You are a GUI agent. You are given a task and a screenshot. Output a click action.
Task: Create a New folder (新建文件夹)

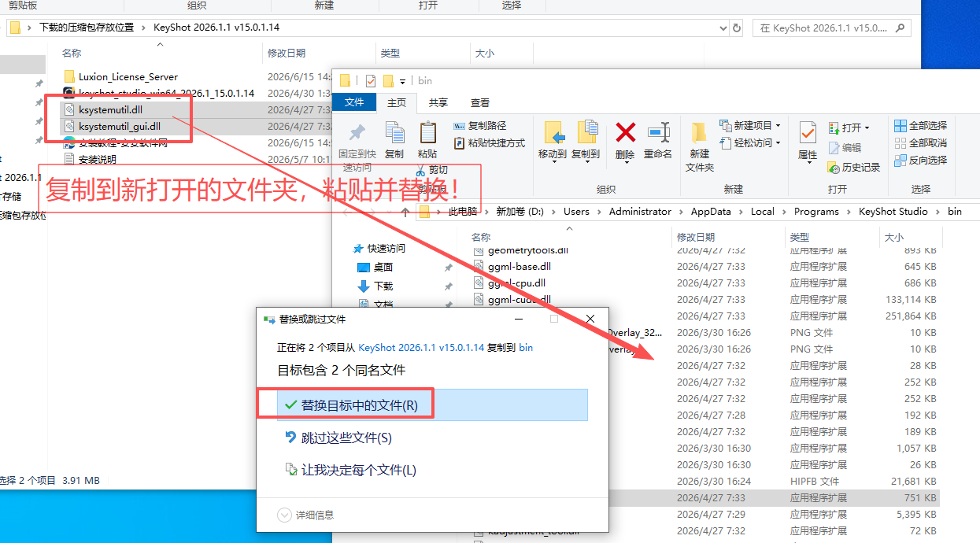(x=699, y=147)
